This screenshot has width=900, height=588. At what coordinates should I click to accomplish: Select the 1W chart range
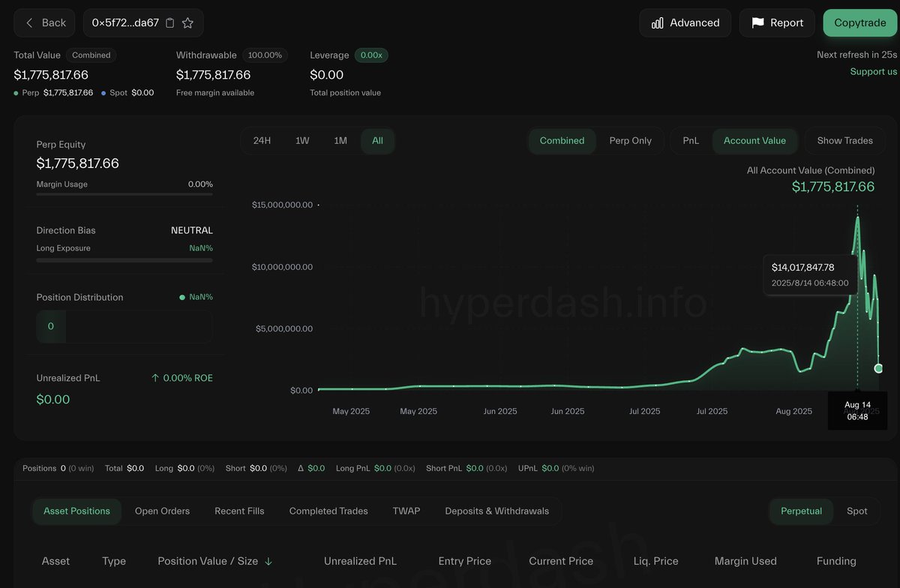[x=302, y=140]
